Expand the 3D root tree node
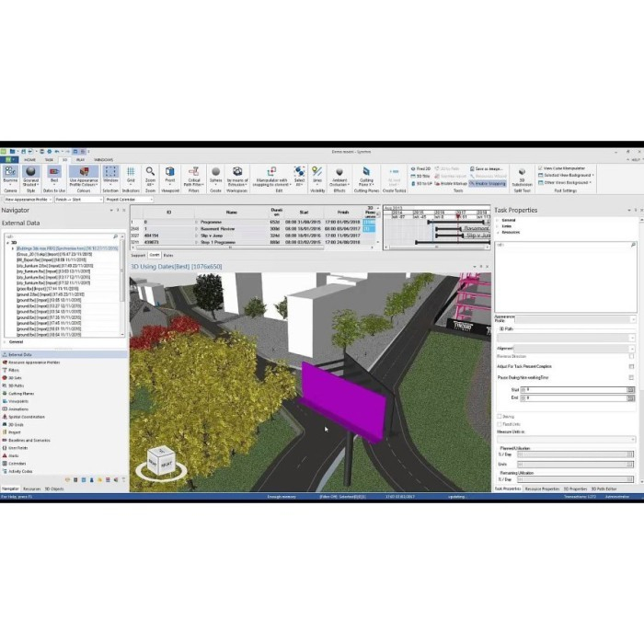The image size is (644, 644). [7, 243]
